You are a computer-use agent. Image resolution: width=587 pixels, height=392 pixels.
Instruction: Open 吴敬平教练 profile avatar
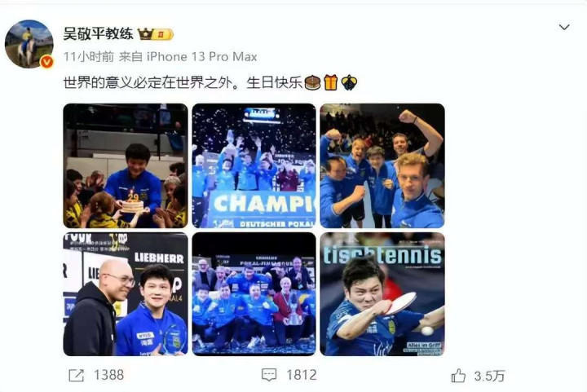click(x=29, y=44)
